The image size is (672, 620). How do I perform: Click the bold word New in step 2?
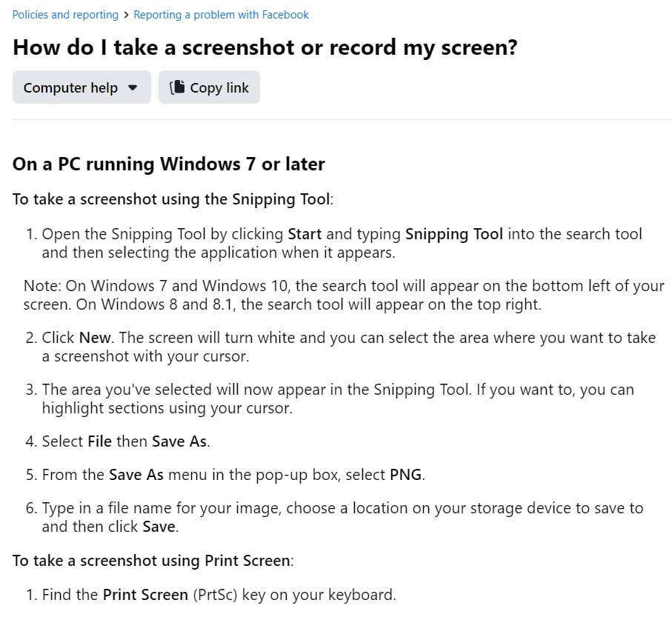(95, 338)
